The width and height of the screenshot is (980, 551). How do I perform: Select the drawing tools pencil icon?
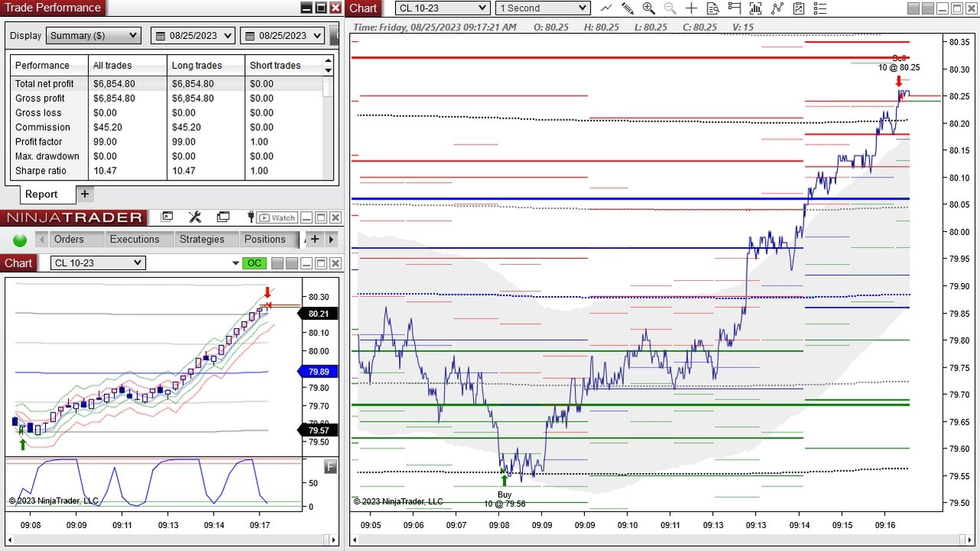coord(628,8)
